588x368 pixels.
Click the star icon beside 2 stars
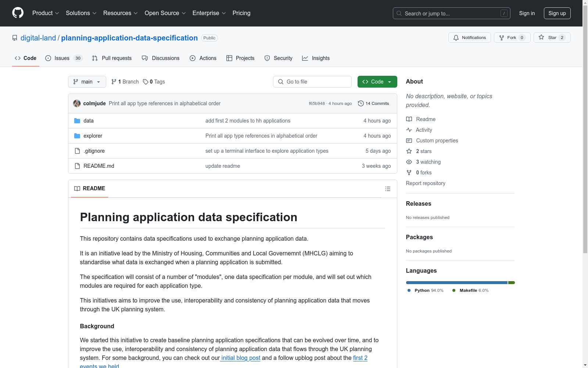pos(409,151)
